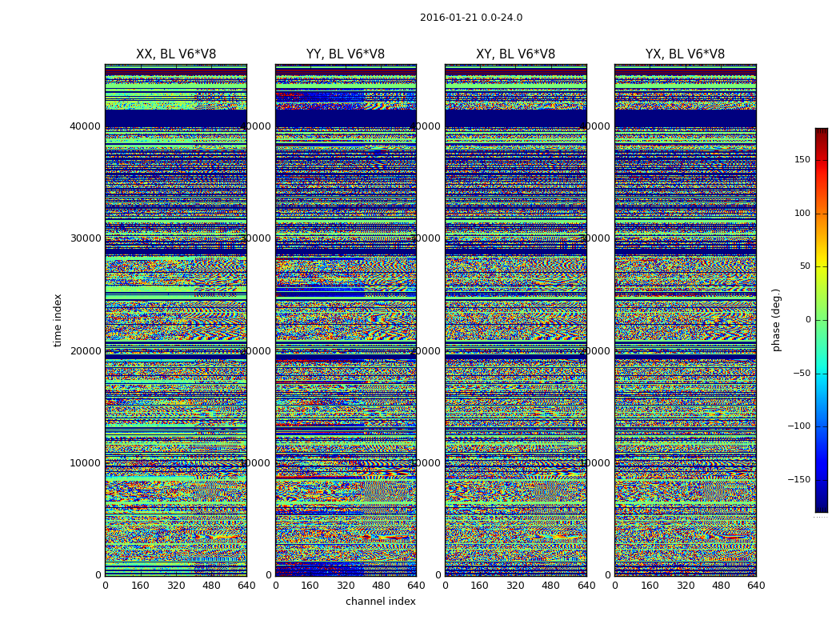
Task: Click the "time index" y-axis label
Action: pyautogui.click(x=58, y=320)
